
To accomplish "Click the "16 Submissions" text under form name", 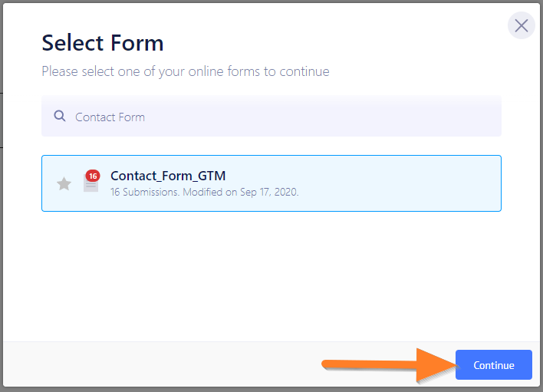I will point(144,192).
